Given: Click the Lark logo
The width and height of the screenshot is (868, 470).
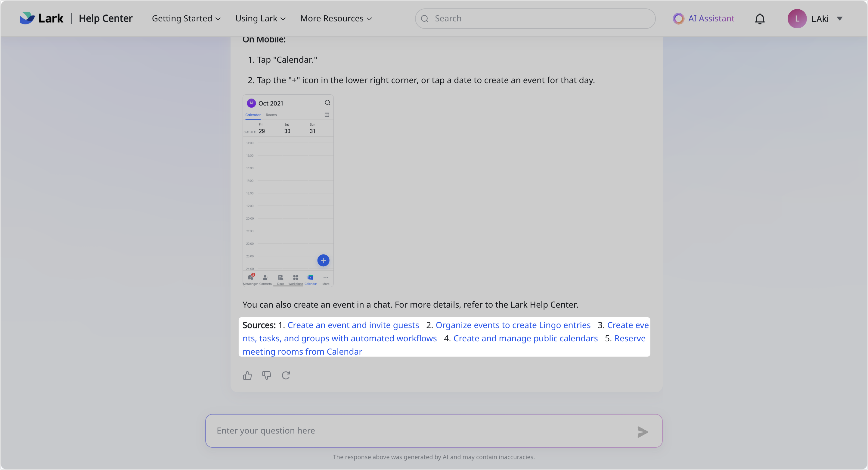Looking at the screenshot, I should [41, 18].
